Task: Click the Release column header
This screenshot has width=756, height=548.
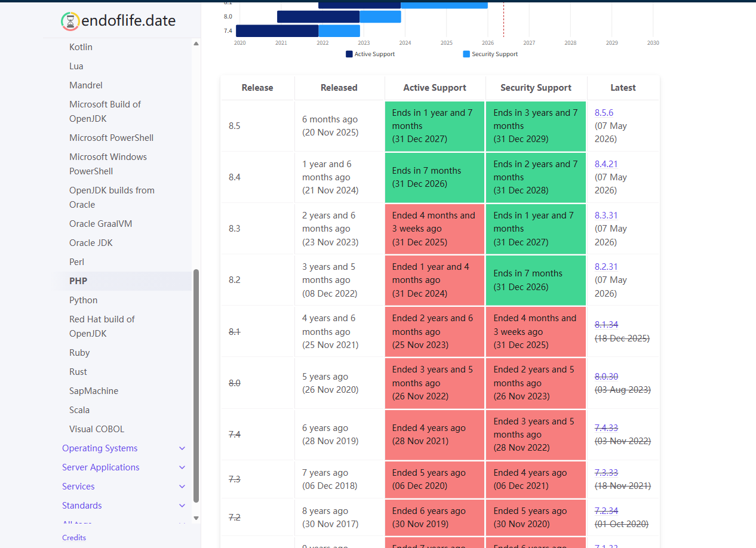Action: tap(257, 88)
